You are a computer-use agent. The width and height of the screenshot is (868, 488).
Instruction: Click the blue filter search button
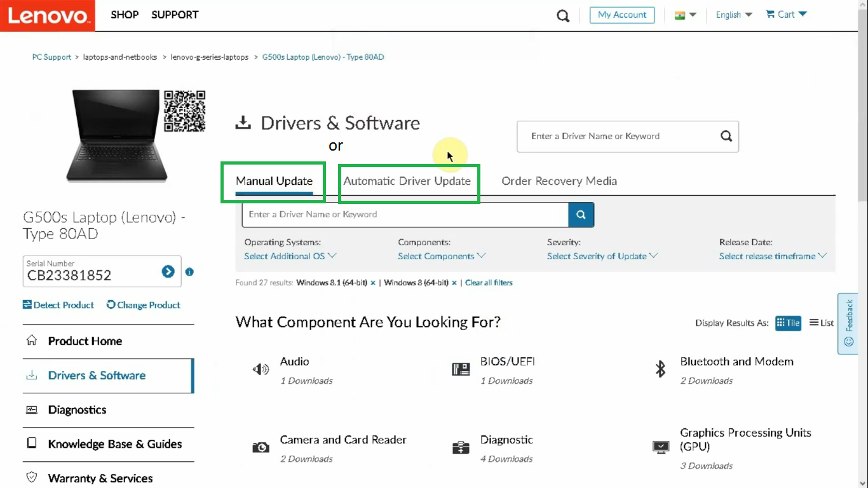tap(581, 215)
